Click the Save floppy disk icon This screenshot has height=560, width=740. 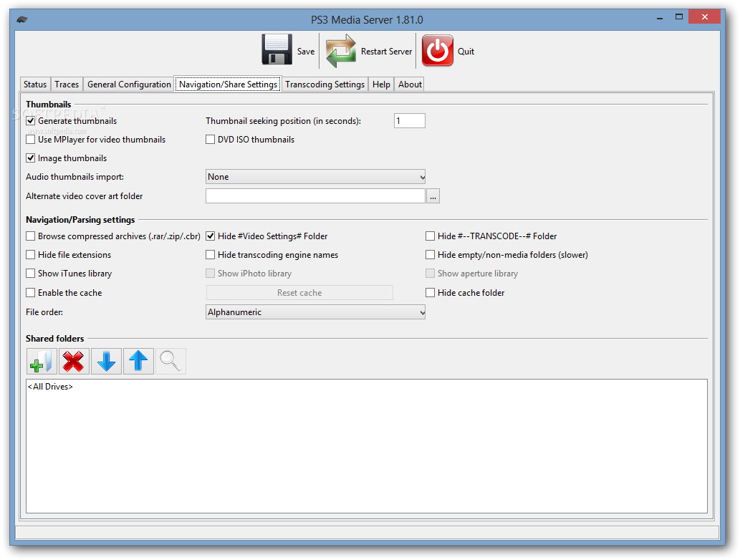(277, 49)
